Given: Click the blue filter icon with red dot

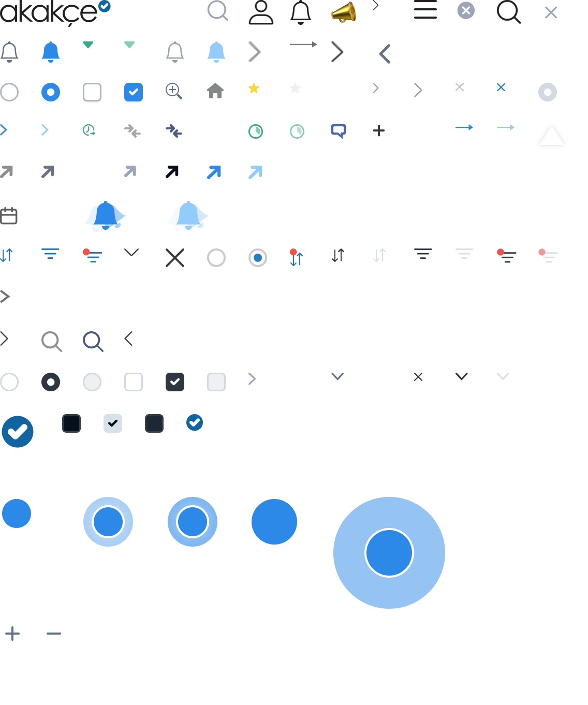Looking at the screenshot, I should (x=93, y=256).
